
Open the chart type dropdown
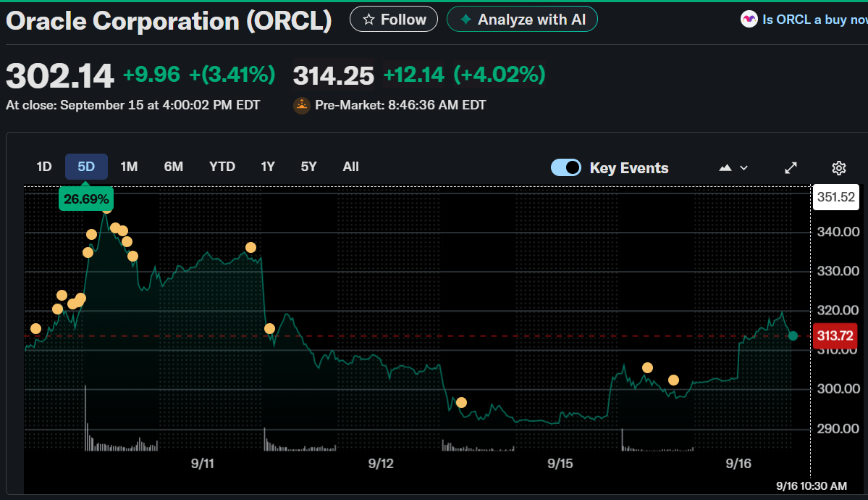click(733, 168)
